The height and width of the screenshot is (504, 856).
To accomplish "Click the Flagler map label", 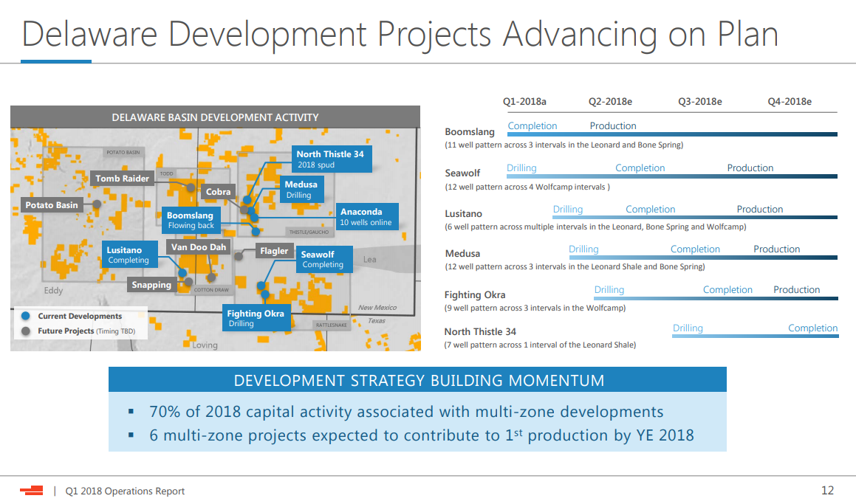I will pos(273,251).
